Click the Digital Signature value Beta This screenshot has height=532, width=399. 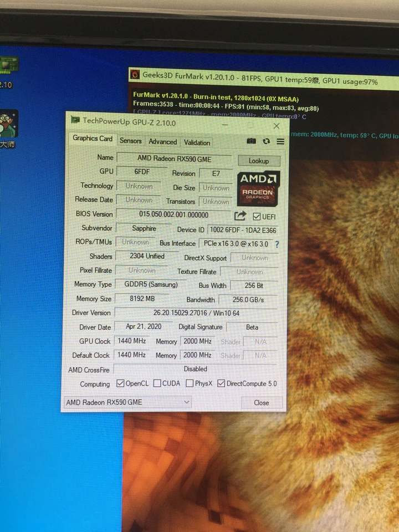(x=252, y=327)
